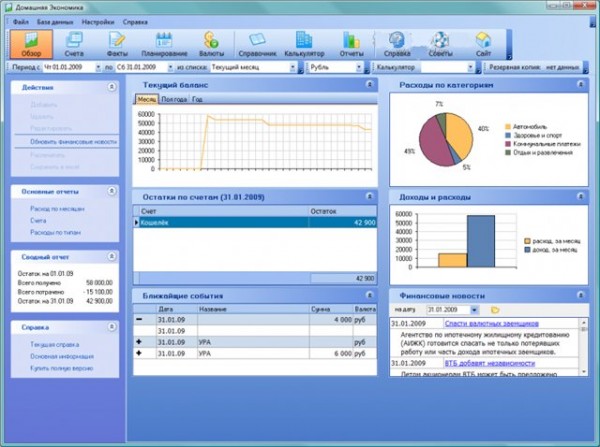Collapse the Финансовые новости panel
Viewport: 600px width, 447px height.
coord(581,295)
